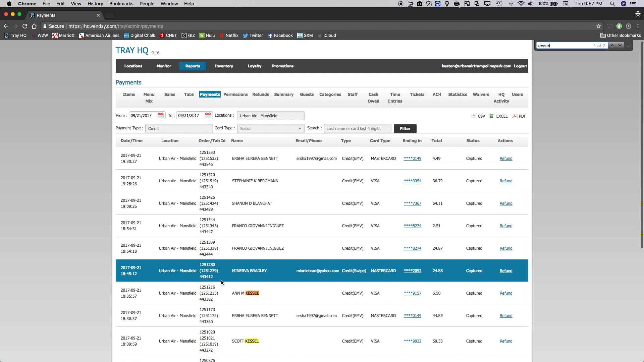Open the Payment Type Credit dropdown
644x362 pixels.
178,128
